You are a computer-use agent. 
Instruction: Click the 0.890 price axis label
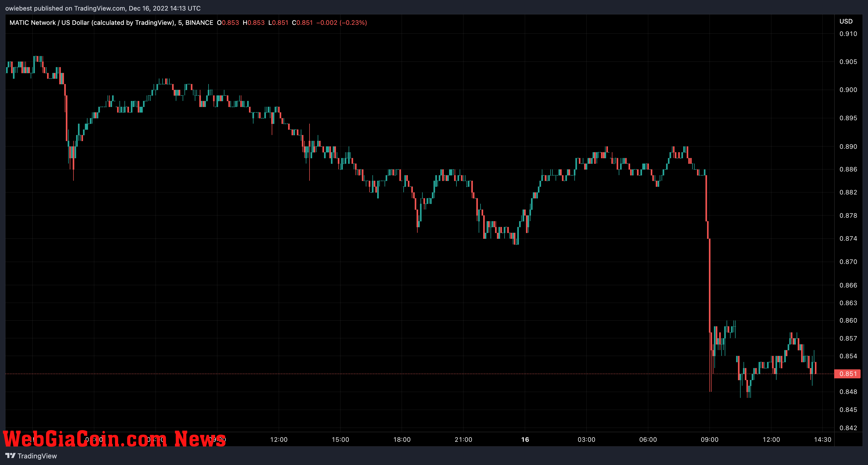click(848, 146)
